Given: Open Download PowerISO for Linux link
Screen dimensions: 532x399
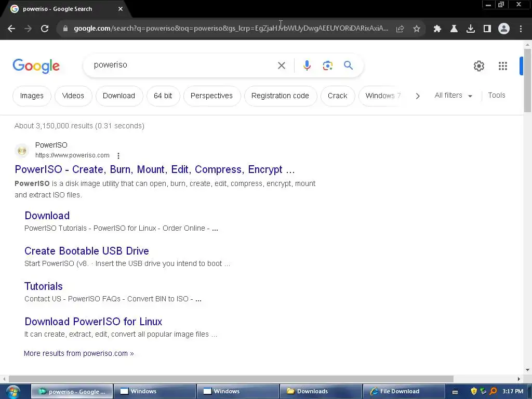Looking at the screenshot, I should (x=94, y=322).
